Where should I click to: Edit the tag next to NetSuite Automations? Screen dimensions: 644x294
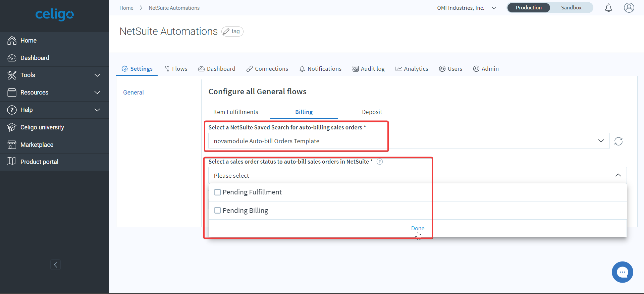tap(232, 32)
